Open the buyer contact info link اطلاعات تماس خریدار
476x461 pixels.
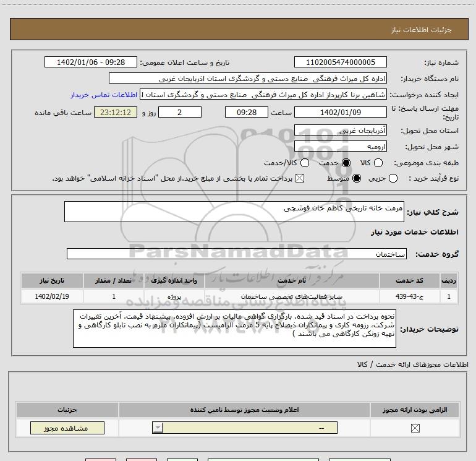tap(104, 95)
